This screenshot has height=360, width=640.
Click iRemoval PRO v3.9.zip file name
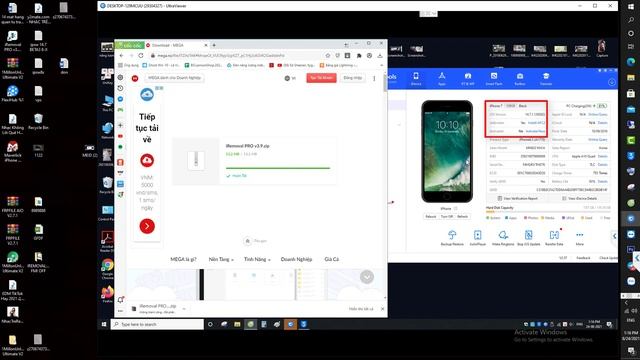(247, 146)
